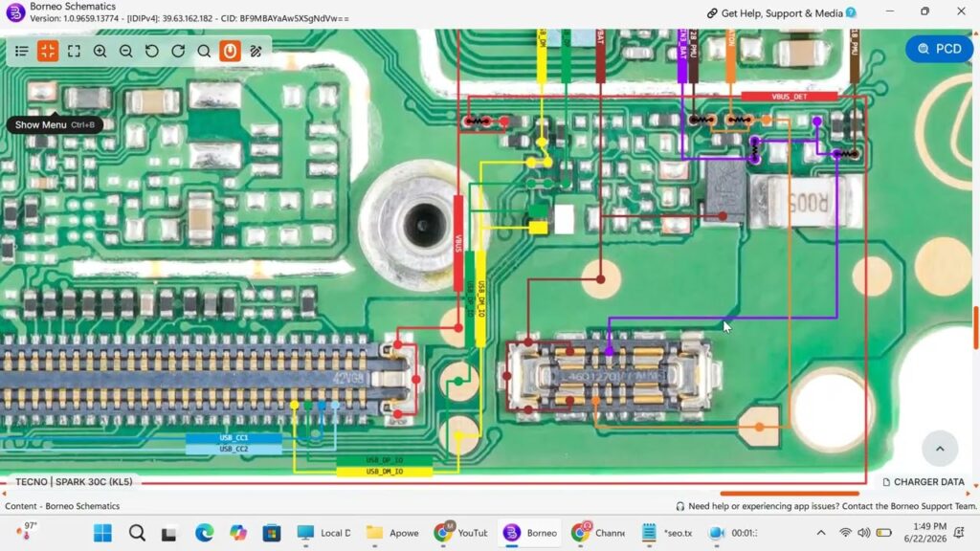Show hidden system tray icons chevron
Viewport: 980px width, 551px height.
click(820, 533)
